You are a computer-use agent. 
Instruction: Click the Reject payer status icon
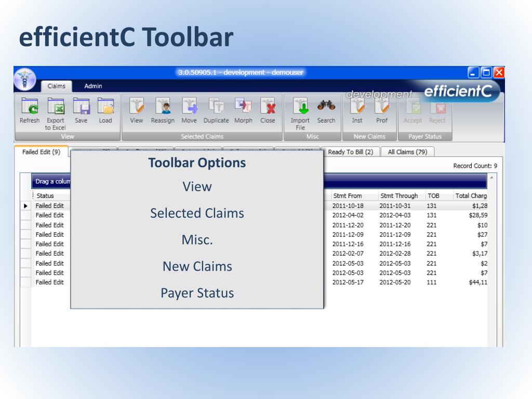coord(437,112)
